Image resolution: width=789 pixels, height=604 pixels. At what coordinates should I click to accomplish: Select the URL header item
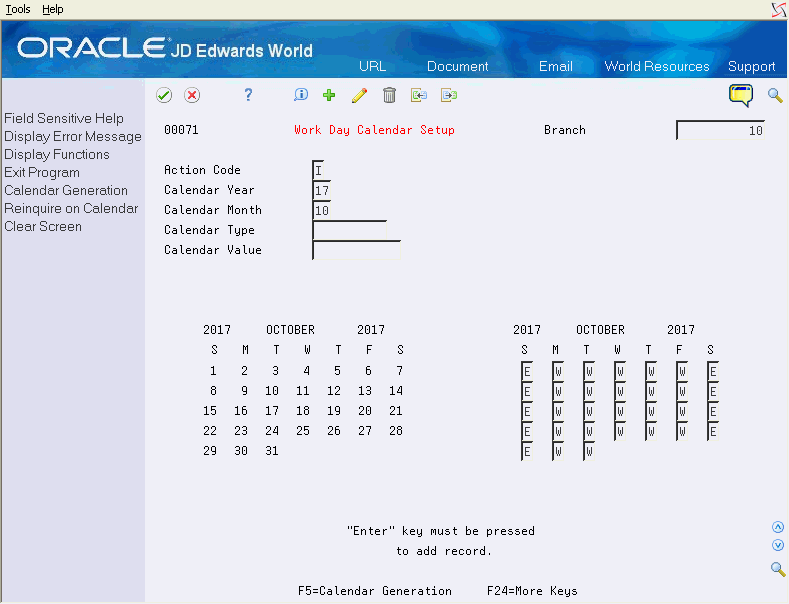pyautogui.click(x=372, y=66)
